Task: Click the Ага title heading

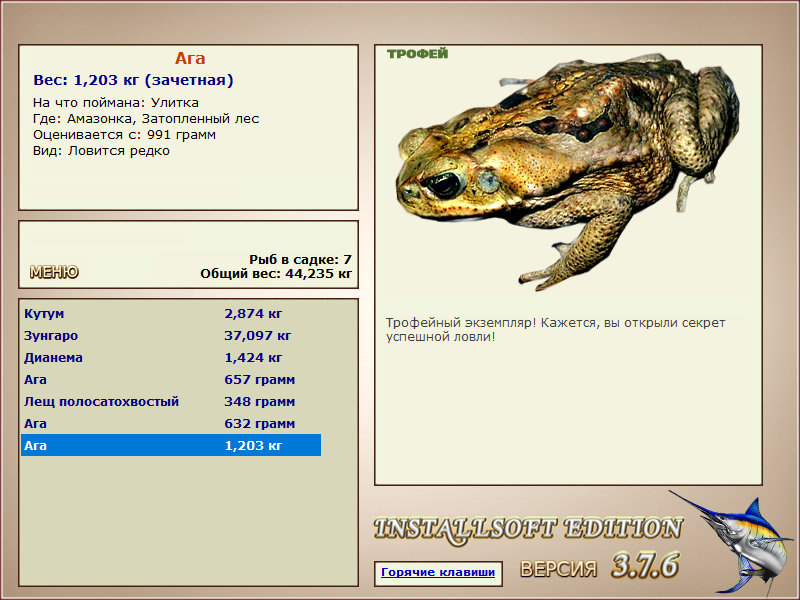Action: pos(190,58)
